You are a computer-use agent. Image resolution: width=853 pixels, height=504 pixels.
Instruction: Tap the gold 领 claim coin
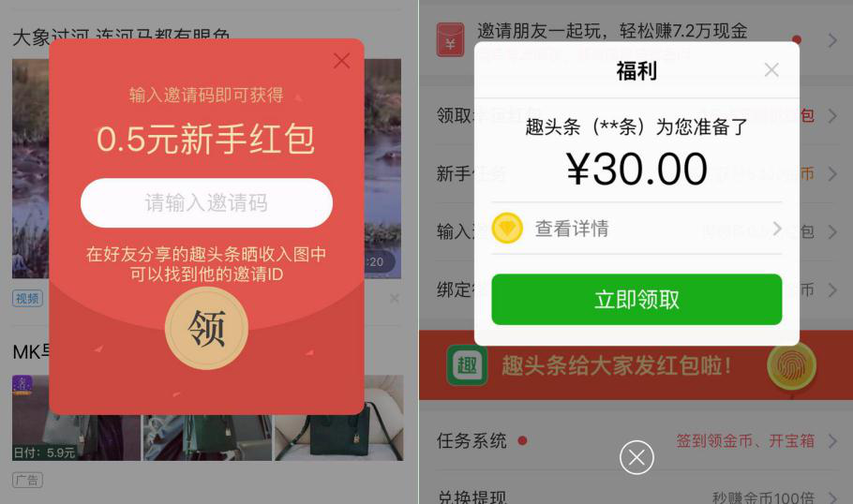[207, 329]
